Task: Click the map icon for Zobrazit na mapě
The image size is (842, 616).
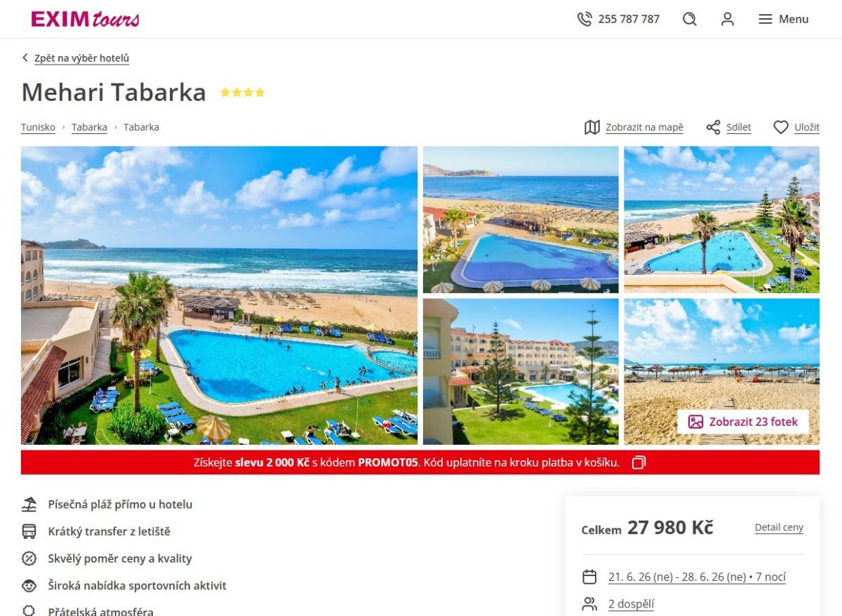Action: coord(592,127)
